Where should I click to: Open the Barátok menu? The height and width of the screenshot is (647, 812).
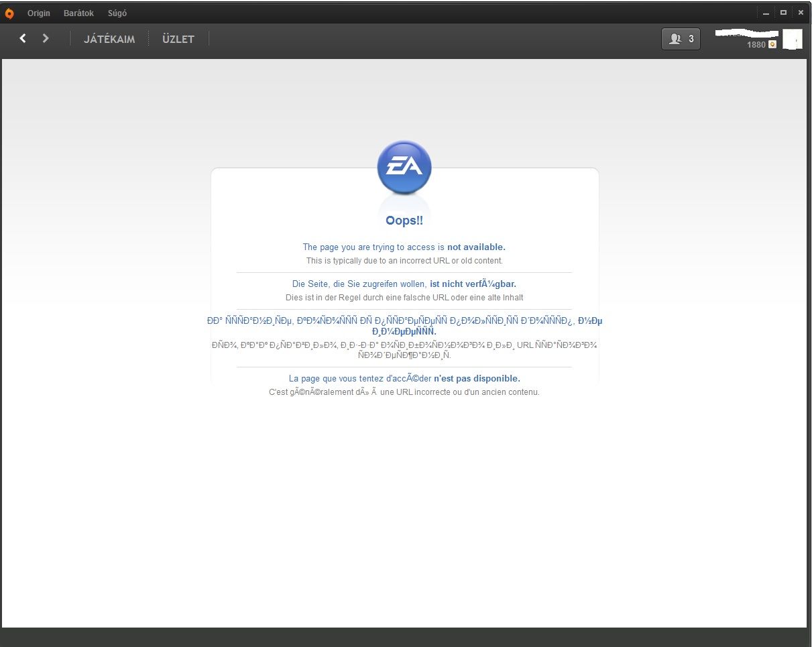coord(78,13)
